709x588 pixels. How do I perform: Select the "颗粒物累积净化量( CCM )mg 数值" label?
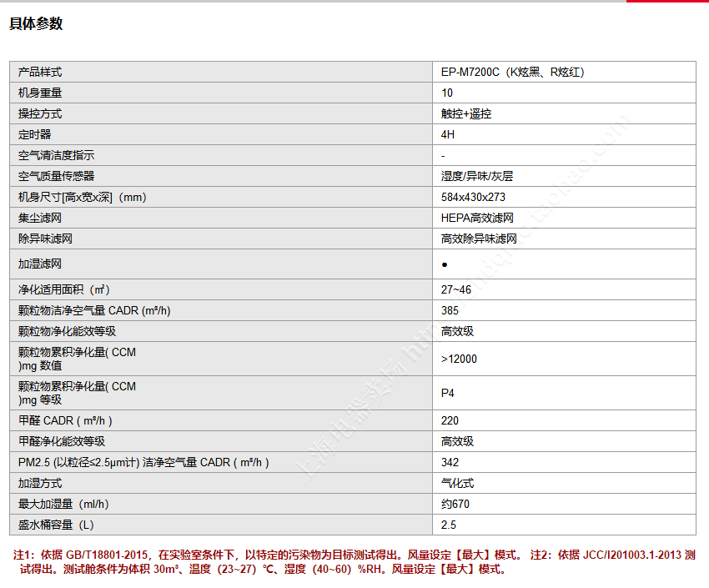(77, 359)
